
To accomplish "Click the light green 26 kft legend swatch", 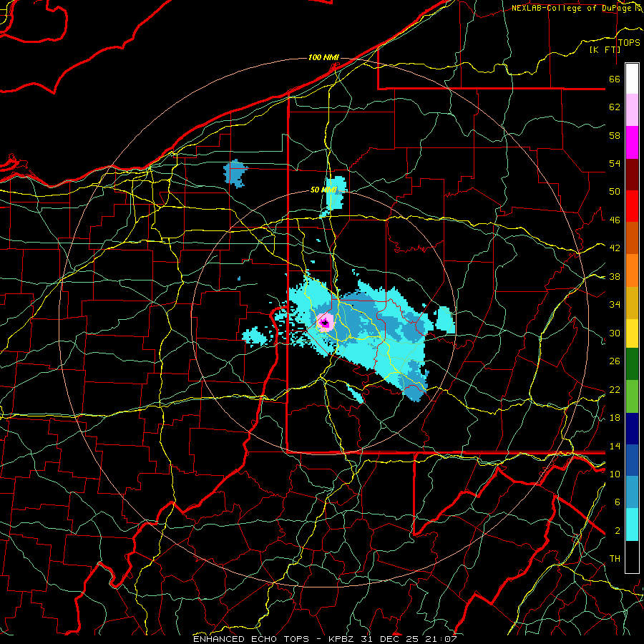I will point(632,396).
